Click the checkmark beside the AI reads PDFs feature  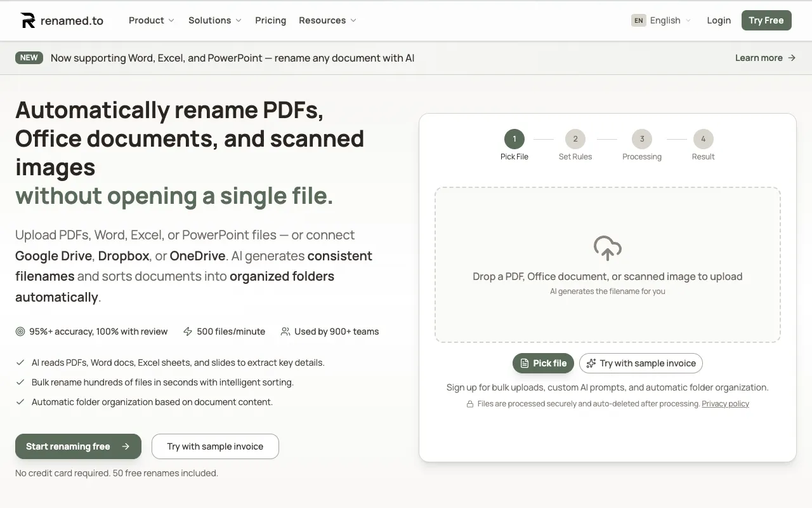click(20, 362)
